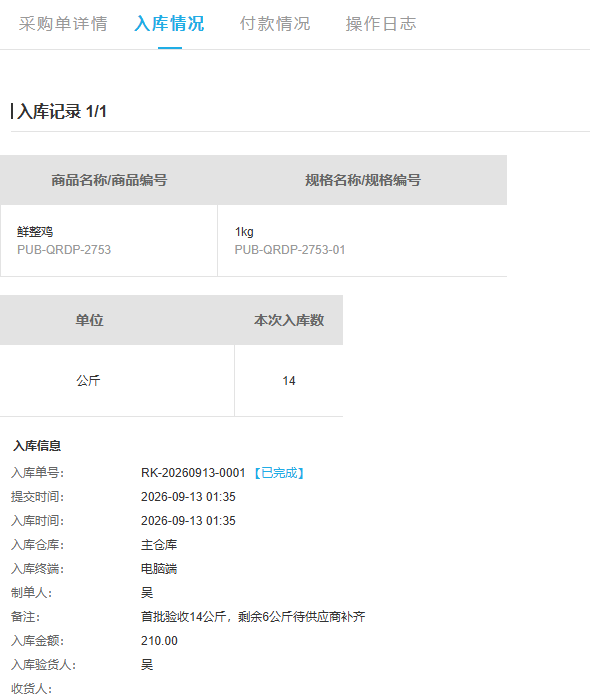
Task: Select the 入库时间 value 2026-09-13 01:35
Action: tap(188, 521)
